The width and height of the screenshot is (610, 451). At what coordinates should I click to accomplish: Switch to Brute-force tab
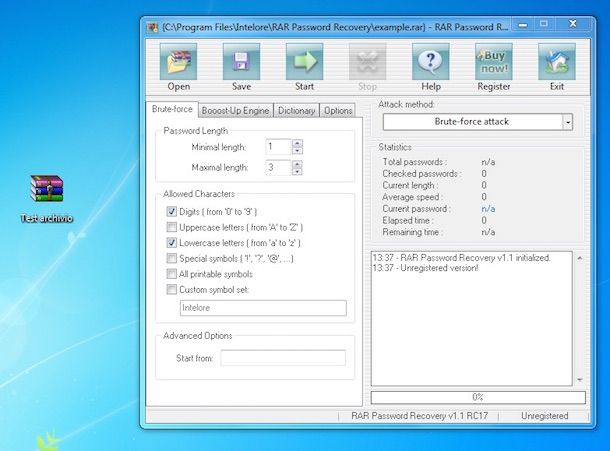point(172,109)
